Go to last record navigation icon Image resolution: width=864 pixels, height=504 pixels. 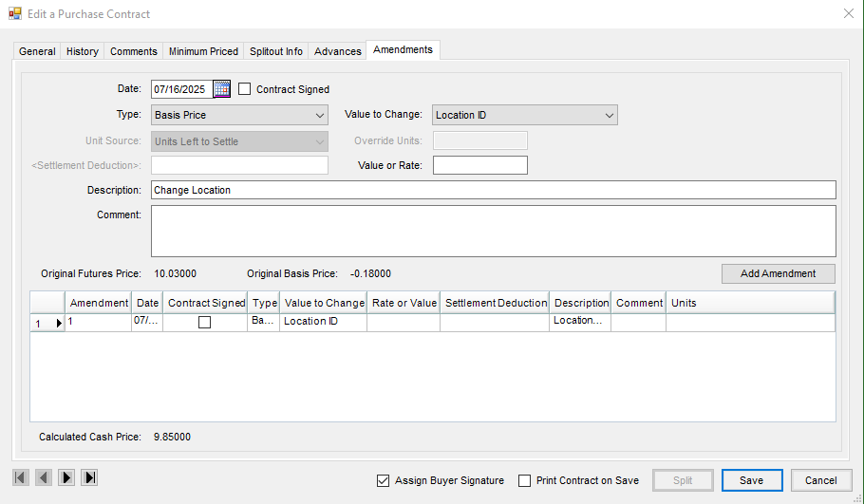pos(89,477)
